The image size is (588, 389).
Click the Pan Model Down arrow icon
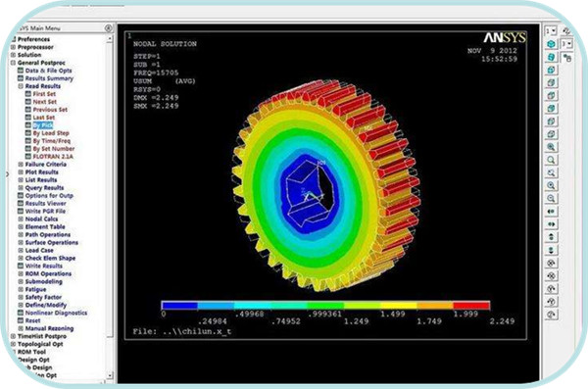[x=551, y=250]
